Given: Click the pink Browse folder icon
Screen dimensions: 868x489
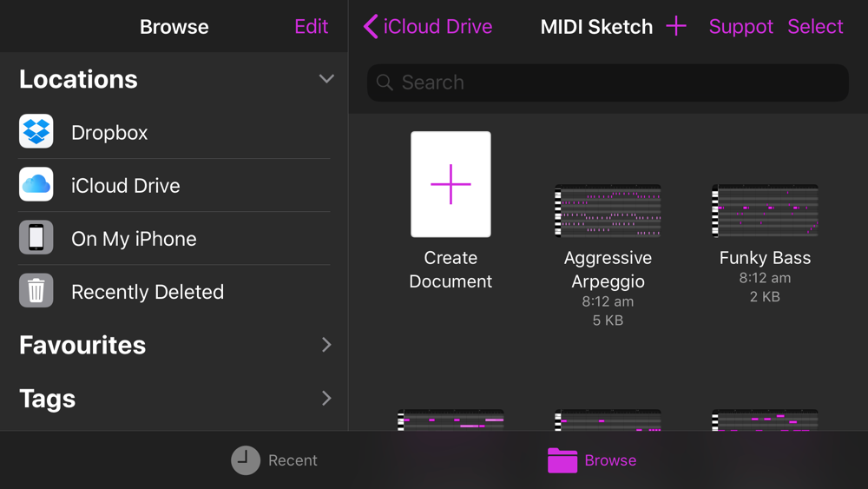Looking at the screenshot, I should pyautogui.click(x=562, y=460).
